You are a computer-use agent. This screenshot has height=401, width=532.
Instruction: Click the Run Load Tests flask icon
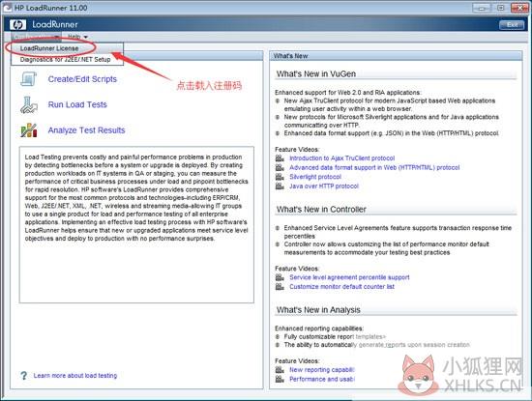click(28, 104)
